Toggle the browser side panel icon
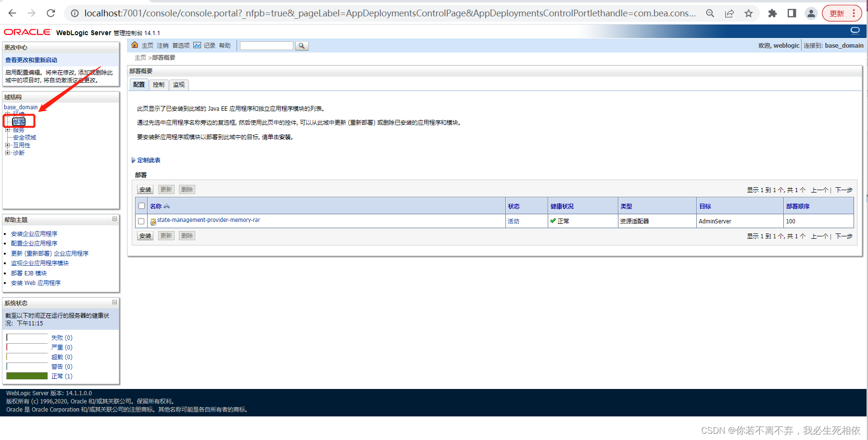Viewport: 868px width, 440px height. click(792, 13)
